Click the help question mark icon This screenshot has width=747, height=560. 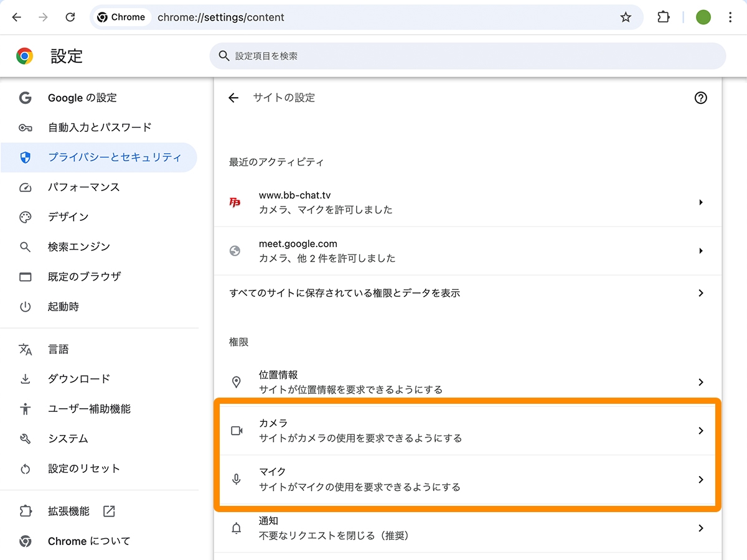coord(701,98)
